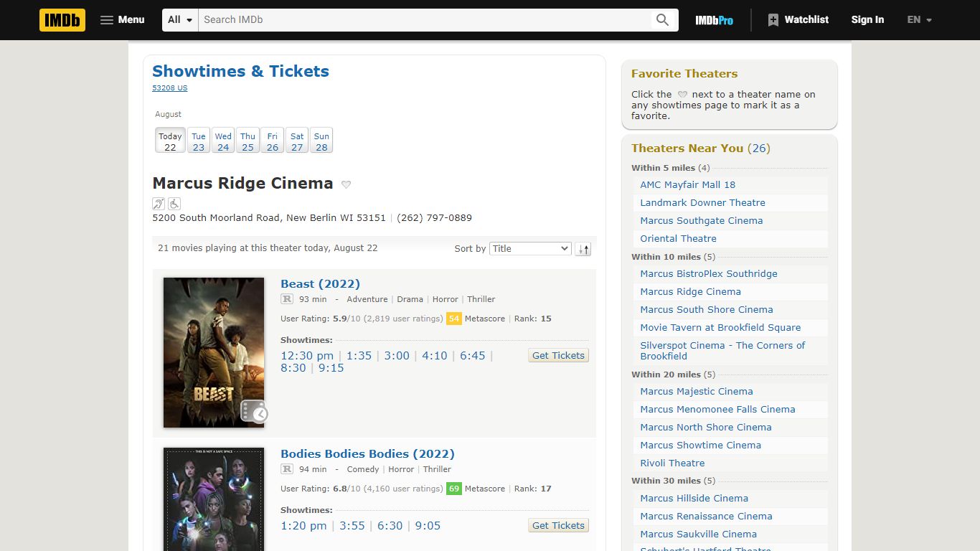Open Marcus North Shore Cinema
This screenshot has height=551, width=980.
(706, 427)
